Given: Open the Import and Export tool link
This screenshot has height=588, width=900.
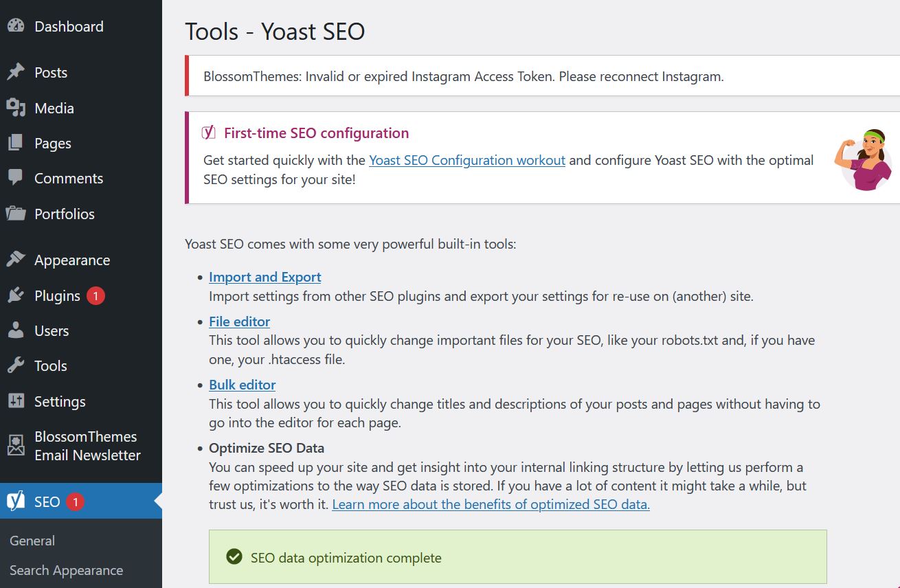Looking at the screenshot, I should [265, 277].
